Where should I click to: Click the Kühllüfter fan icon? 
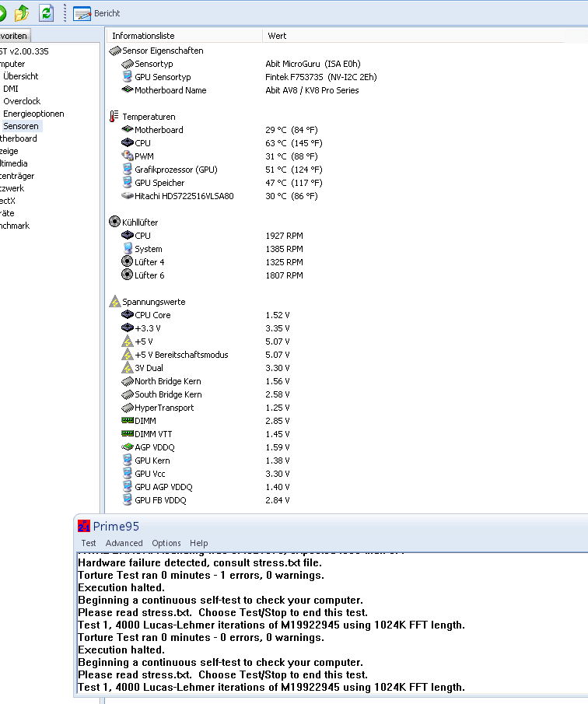[115, 222]
